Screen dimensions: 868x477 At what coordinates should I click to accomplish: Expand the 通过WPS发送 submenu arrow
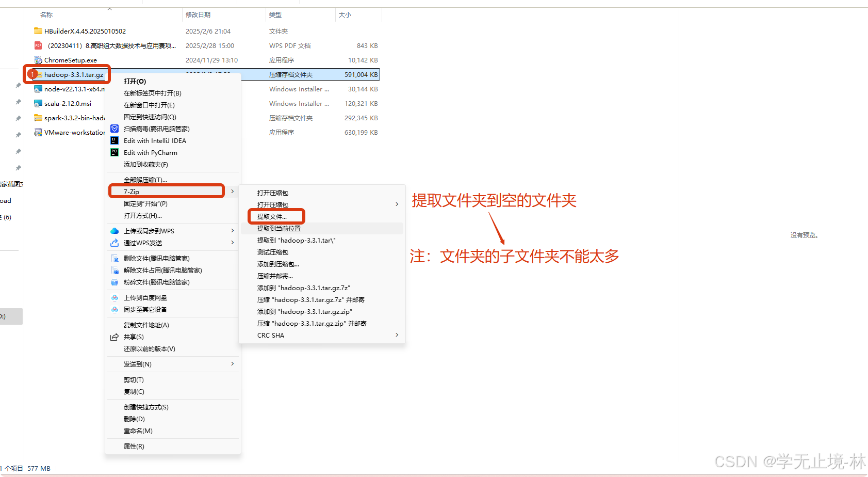click(233, 243)
